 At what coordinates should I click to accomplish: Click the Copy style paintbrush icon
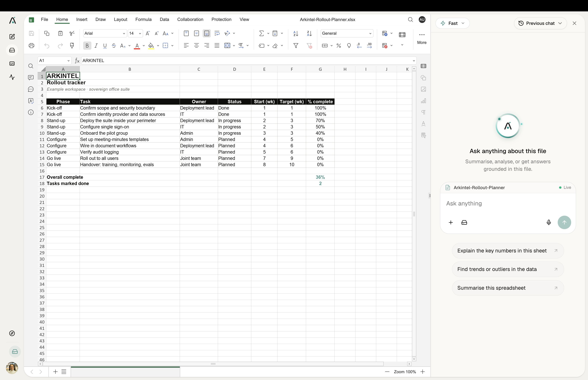(x=72, y=46)
